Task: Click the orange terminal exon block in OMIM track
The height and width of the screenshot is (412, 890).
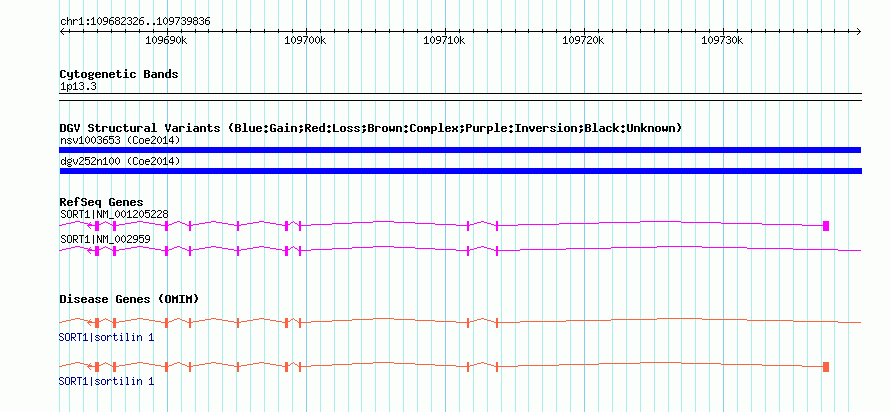Action: click(x=826, y=367)
